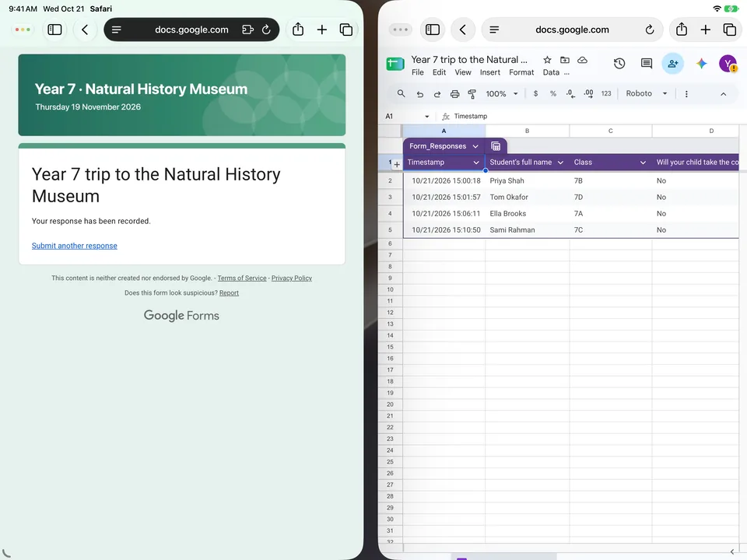Viewport: 747px width, 560px height.
Task: Show tab overview in right Safari window
Action: tap(730, 30)
